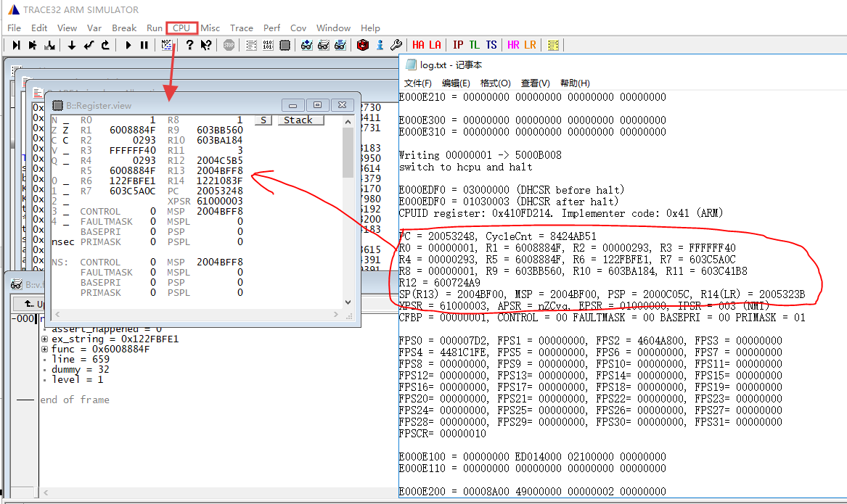847x504 pixels.
Task: Open the binary memory dump icon
Action: coord(268,46)
